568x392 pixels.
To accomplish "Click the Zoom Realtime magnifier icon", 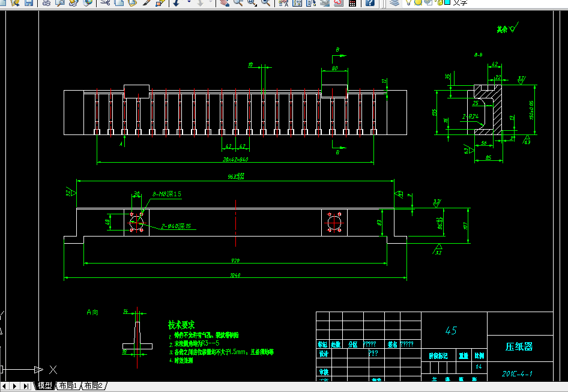I will [238, 2].
